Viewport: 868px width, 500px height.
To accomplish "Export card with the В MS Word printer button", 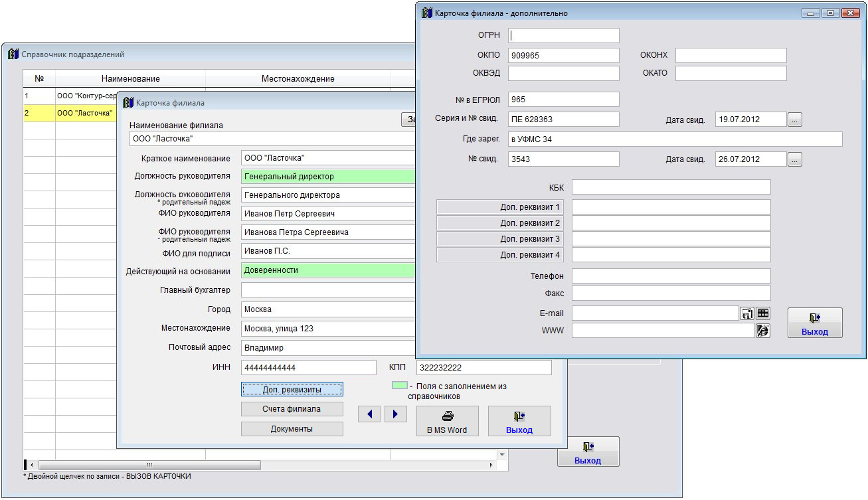I will (448, 422).
